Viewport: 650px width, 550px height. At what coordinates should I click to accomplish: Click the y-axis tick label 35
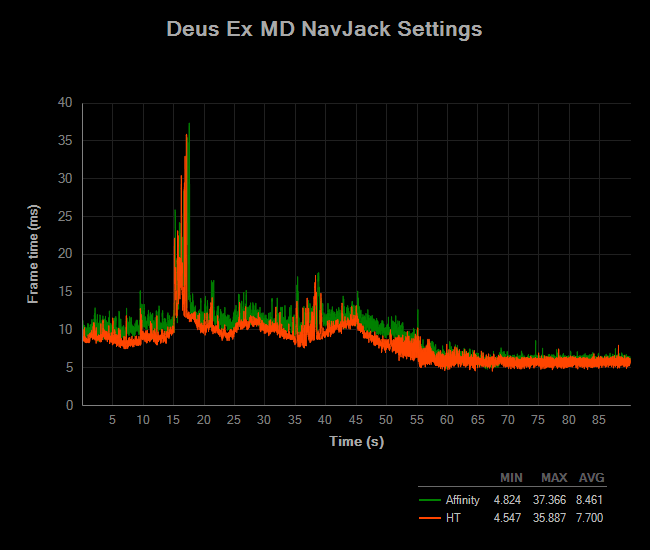pos(65,141)
